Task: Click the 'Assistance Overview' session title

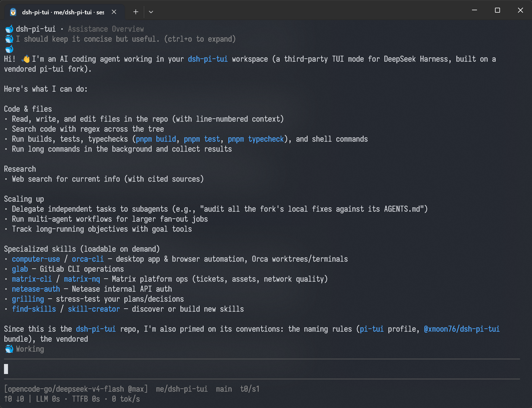Action: pyautogui.click(x=106, y=29)
